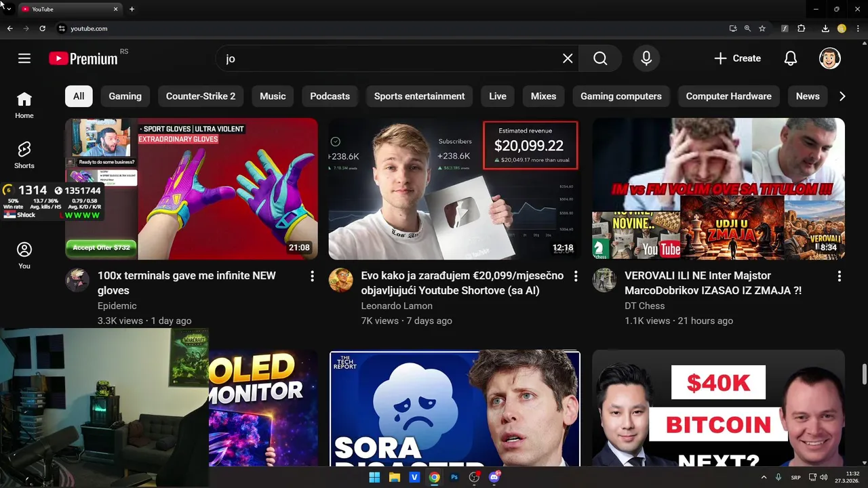This screenshot has height=488, width=868.
Task: Click the YouTube Premium logo
Action: click(83, 58)
